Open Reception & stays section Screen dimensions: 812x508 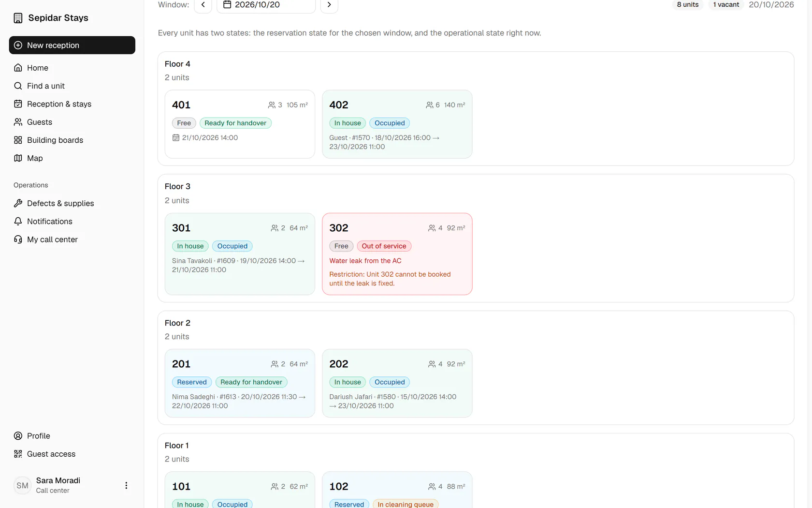coord(72,104)
